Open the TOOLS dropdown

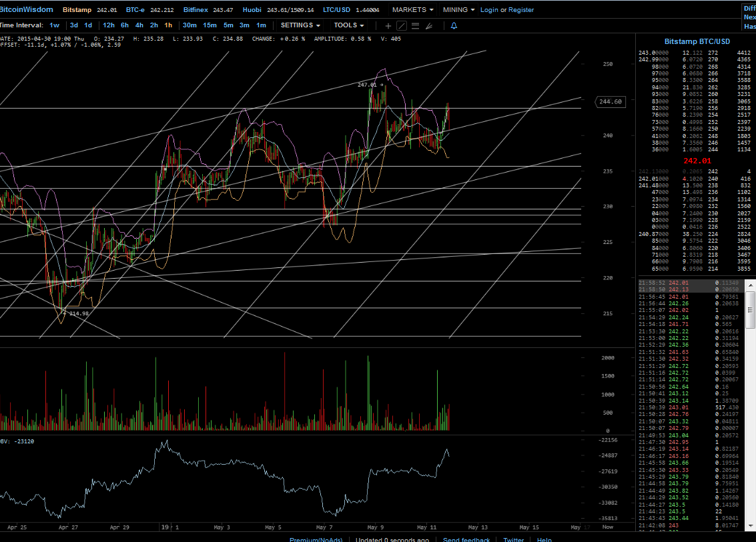click(x=349, y=25)
